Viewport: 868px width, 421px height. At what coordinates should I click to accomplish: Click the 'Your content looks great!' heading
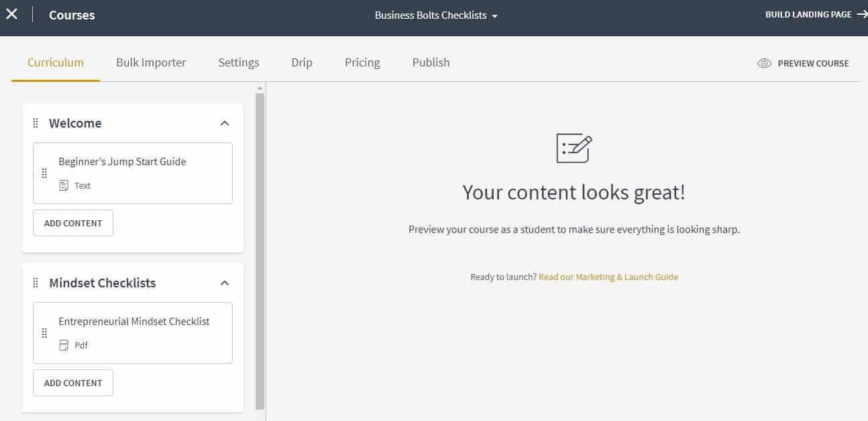(x=574, y=193)
